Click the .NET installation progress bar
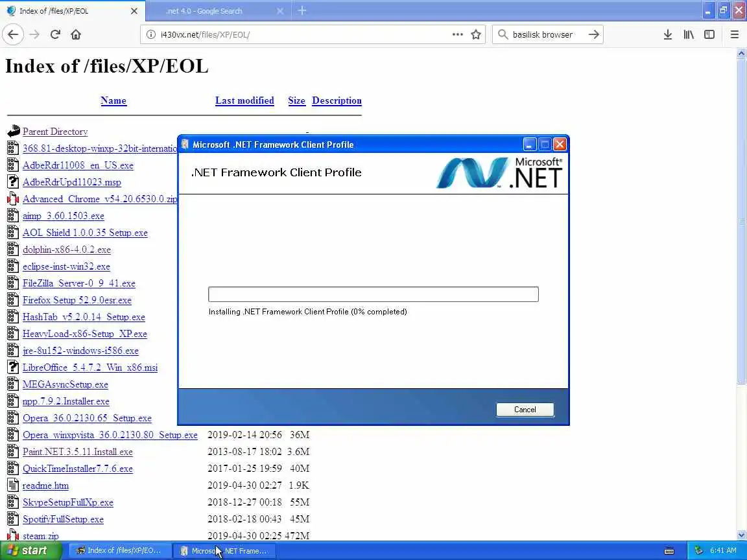The height and width of the screenshot is (560, 747). tap(373, 294)
